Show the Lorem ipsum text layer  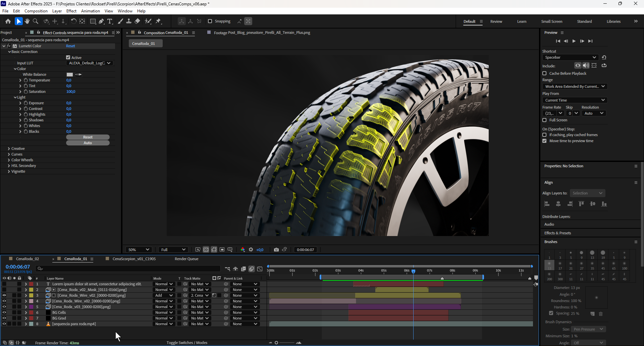point(4,284)
